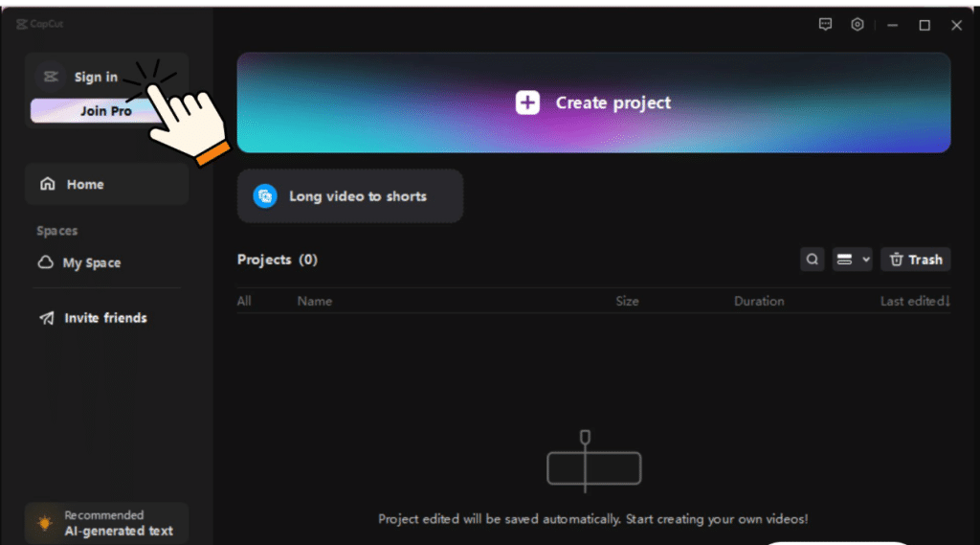This screenshot has width=980, height=545.
Task: Search projects with the magnifier icon
Action: (812, 259)
